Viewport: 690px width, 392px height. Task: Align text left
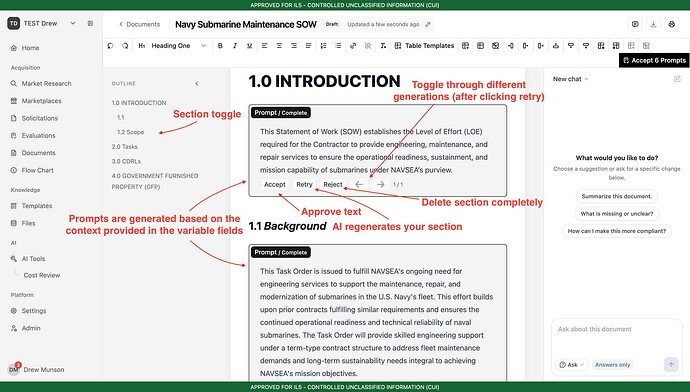coord(264,46)
